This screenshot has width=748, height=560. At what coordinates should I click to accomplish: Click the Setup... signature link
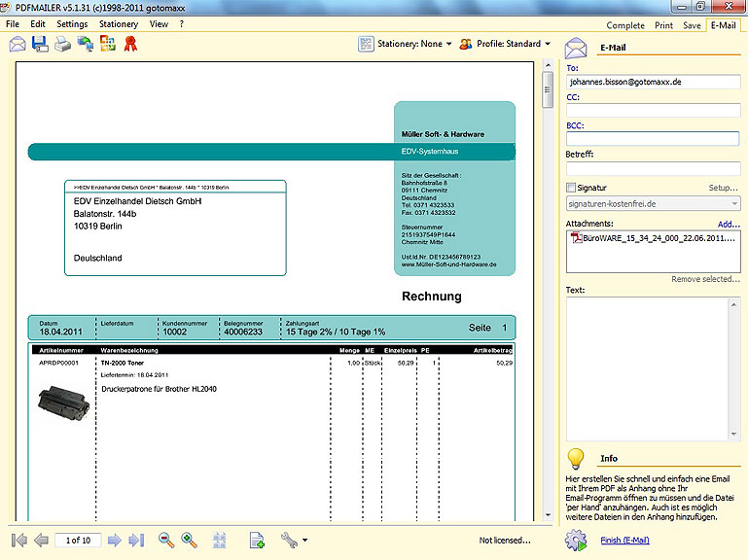[723, 188]
